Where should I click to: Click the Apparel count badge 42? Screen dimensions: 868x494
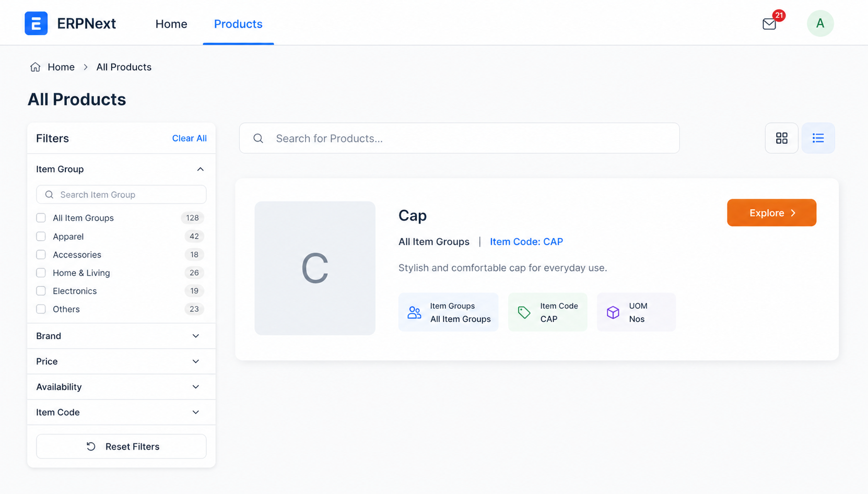(194, 237)
